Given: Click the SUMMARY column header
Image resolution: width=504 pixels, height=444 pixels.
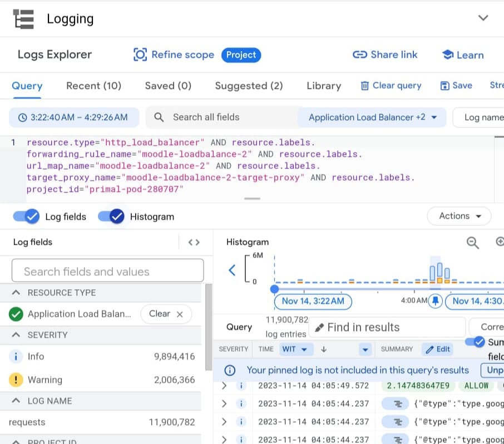Looking at the screenshot, I should coord(397,349).
